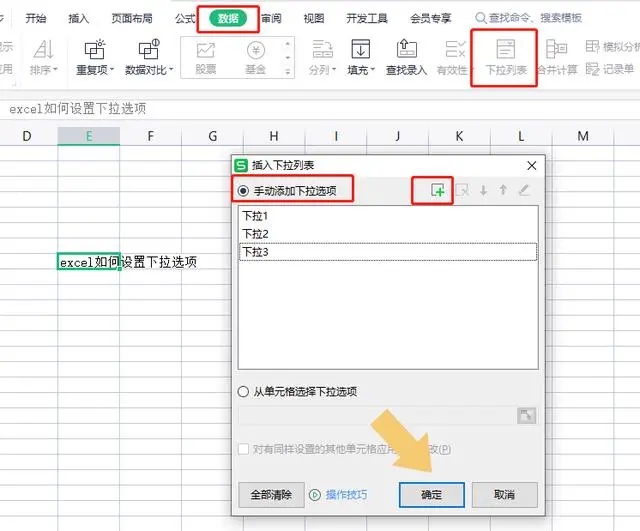The width and height of the screenshot is (640, 531).
Task: Open the 重复项 duplicates dropdown
Action: (x=95, y=57)
